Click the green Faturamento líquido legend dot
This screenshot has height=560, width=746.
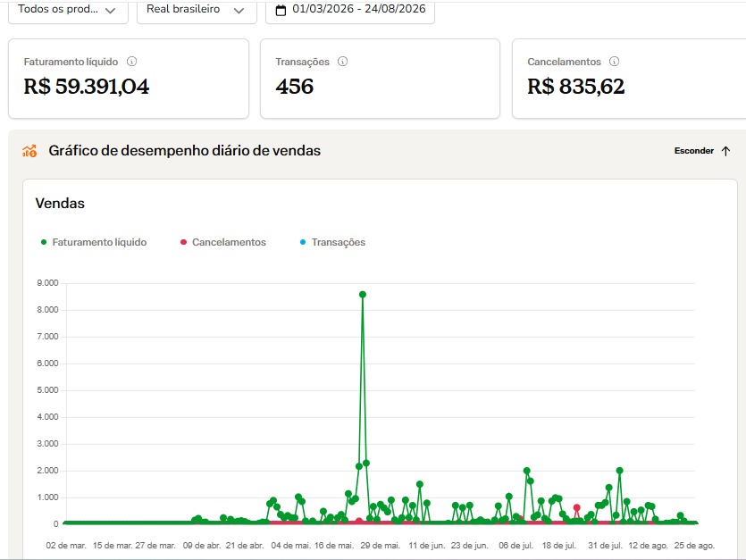44,242
